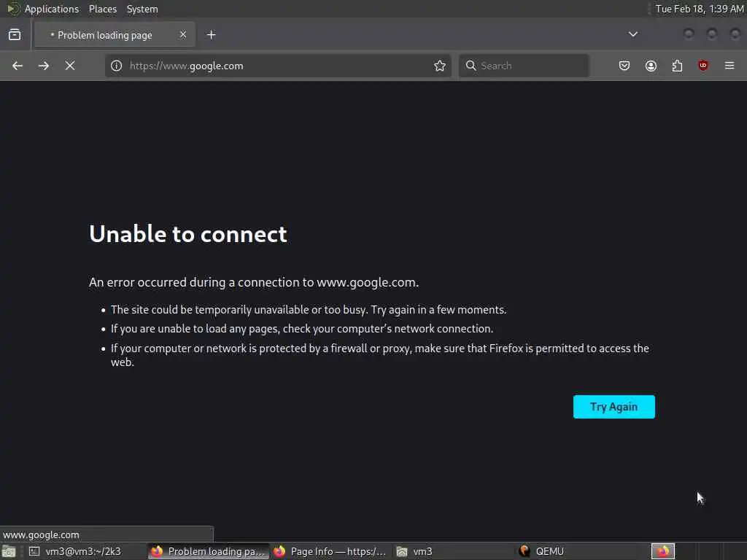
Task: Select the Problem loading page tab
Action: click(115, 35)
